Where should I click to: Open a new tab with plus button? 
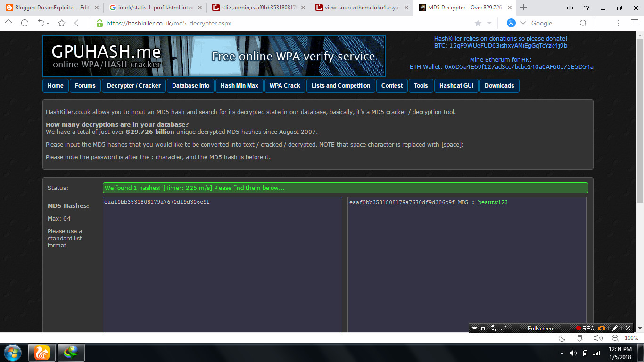523,8
